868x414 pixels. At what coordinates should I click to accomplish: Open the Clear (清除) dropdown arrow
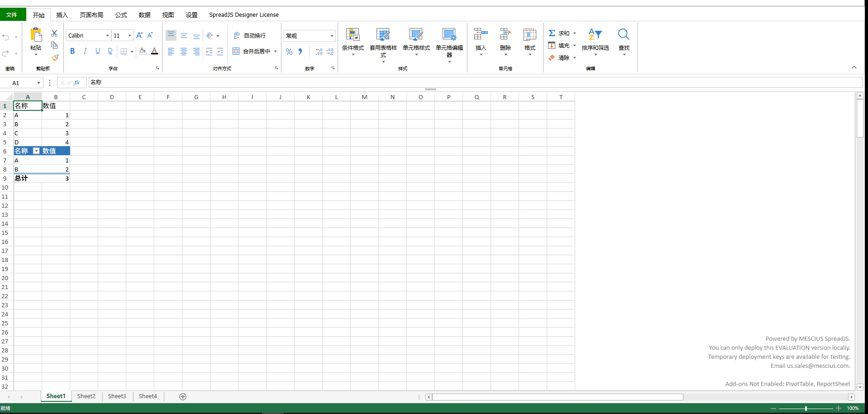tap(575, 57)
